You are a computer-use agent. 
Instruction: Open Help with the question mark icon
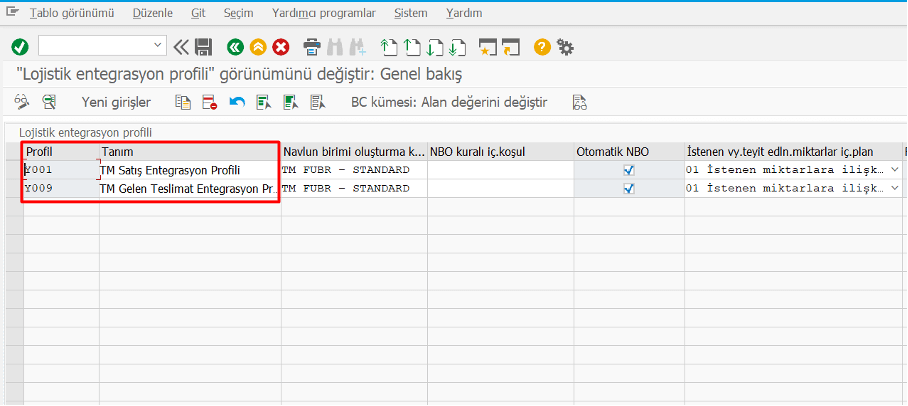click(542, 46)
